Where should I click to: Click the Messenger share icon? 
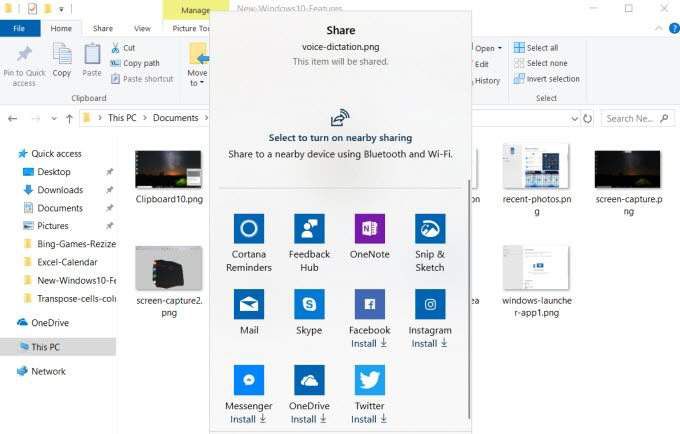tap(248, 380)
